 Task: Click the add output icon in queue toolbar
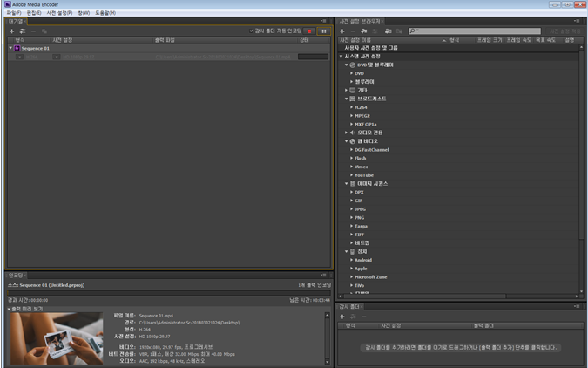pos(23,31)
